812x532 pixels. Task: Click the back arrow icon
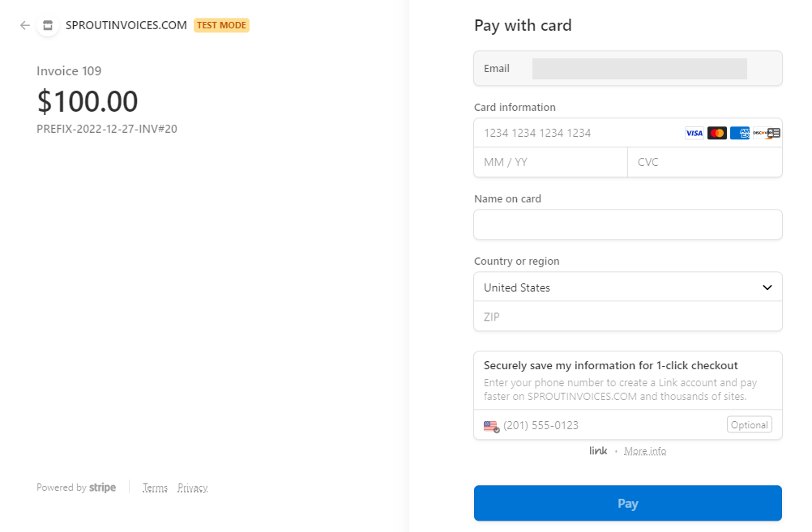(x=25, y=25)
